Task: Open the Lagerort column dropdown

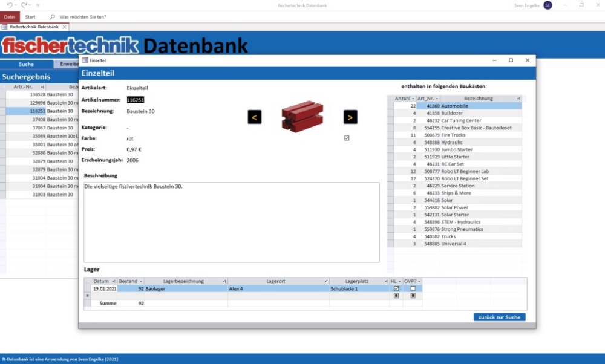Action: [326, 282]
